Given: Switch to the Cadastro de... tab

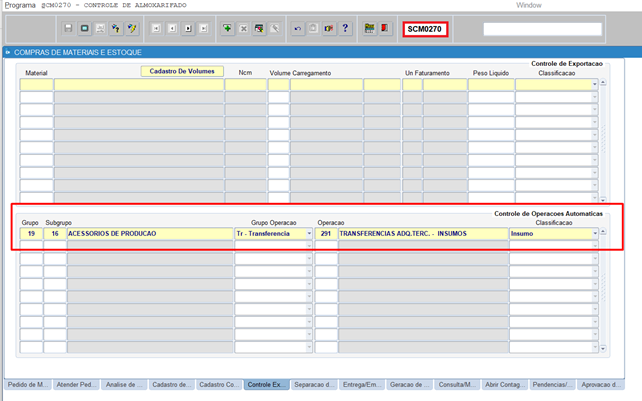Looking at the screenshot, I should [172, 385].
